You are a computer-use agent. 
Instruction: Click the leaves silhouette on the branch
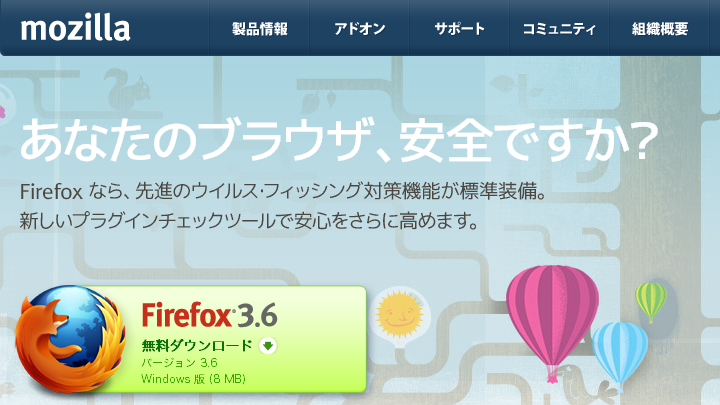click(x=319, y=102)
